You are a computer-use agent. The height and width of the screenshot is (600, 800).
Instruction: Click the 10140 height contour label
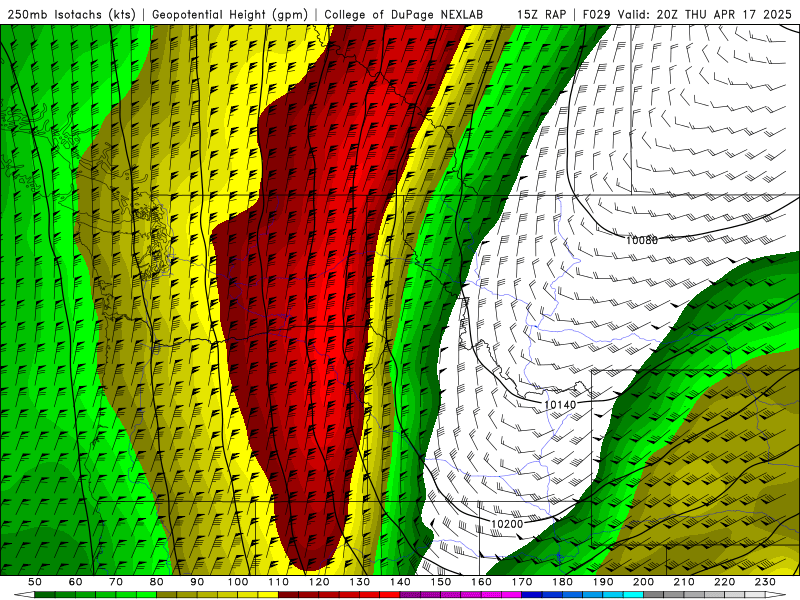click(560, 405)
